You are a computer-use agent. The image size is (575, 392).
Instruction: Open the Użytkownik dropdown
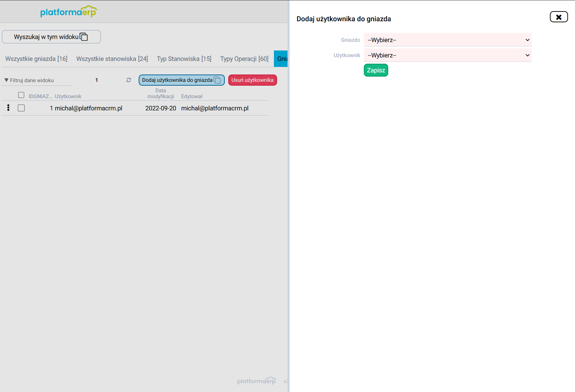[x=447, y=55]
